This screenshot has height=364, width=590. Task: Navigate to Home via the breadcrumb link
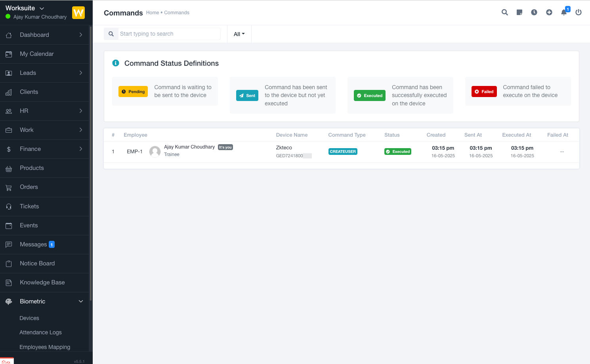(153, 12)
